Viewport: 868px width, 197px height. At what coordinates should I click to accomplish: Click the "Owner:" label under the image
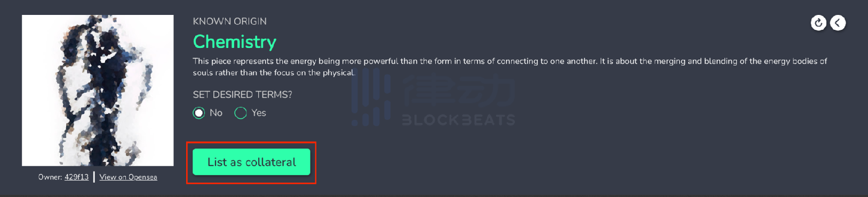50,177
